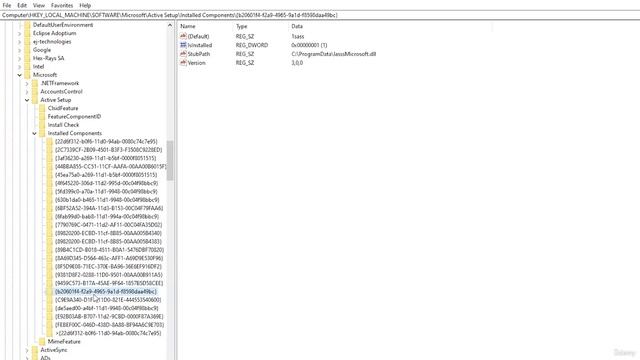
Task: Click the Eclipse Adoptium folder icon
Action: (27, 33)
